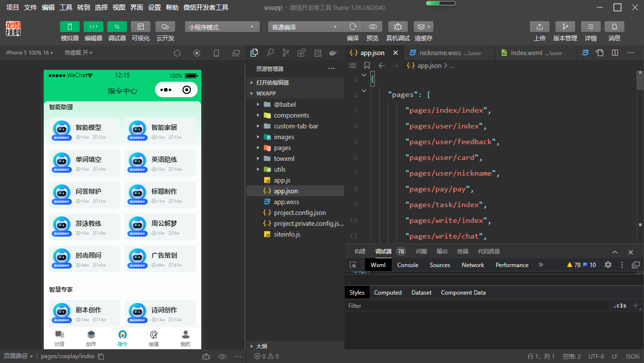Switch to the Problems (问题) panel tab
The image size is (644, 363).
tap(422, 251)
